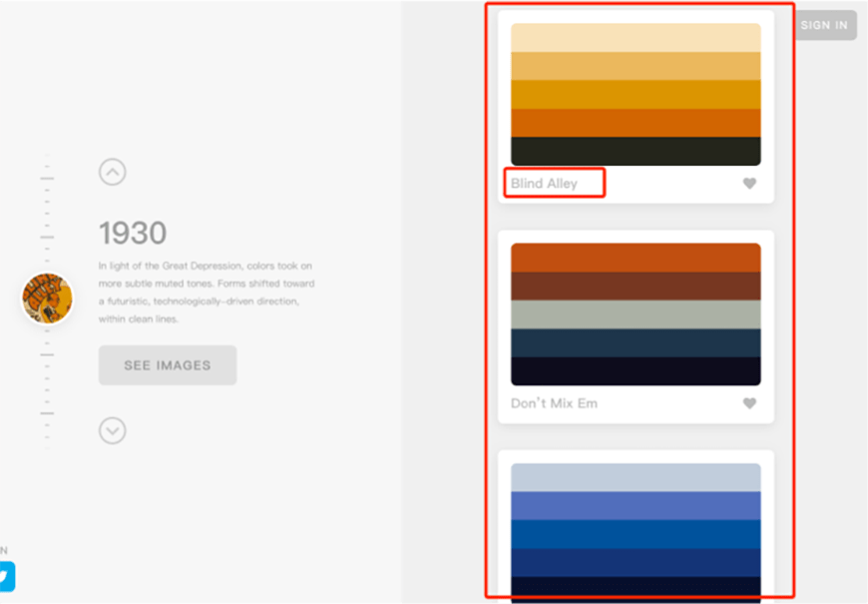Screen dimensions: 868x604
Task: Choose the brown stripe in Don't Mix Em
Action: pyautogui.click(x=636, y=287)
